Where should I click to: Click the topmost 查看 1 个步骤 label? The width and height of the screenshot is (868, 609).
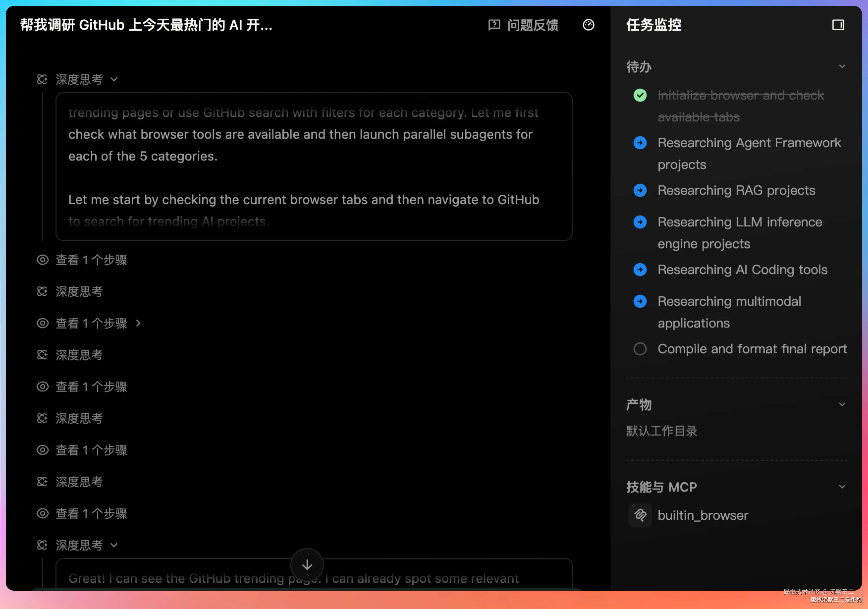(91, 260)
